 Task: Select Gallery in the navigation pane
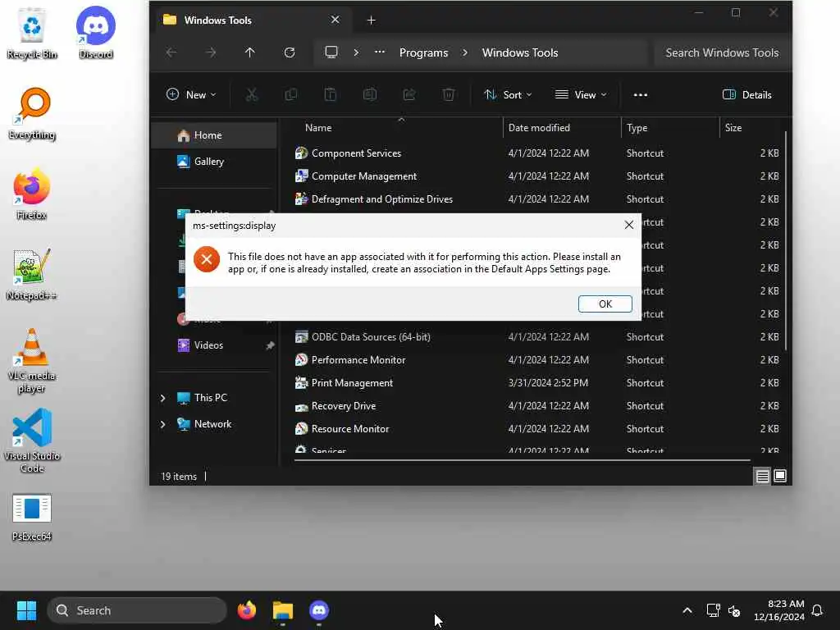tap(215, 162)
